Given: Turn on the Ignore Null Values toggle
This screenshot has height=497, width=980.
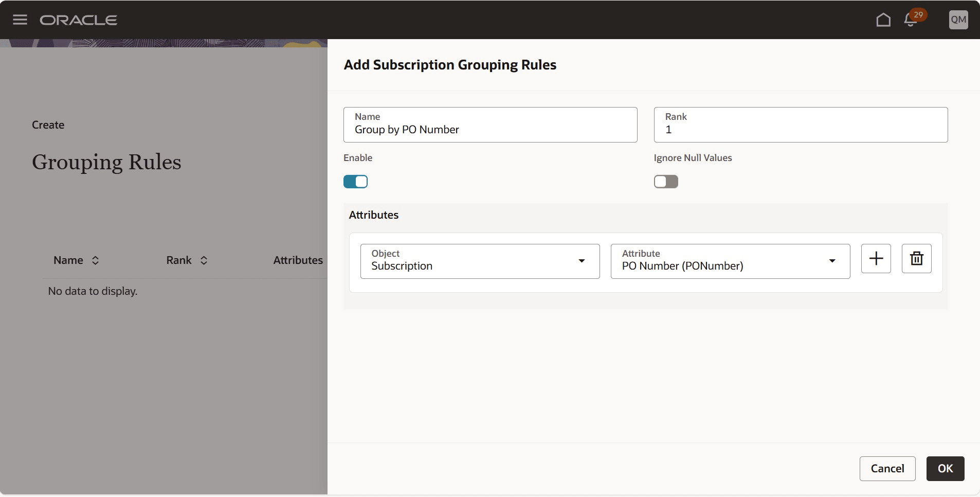Looking at the screenshot, I should click(x=666, y=182).
